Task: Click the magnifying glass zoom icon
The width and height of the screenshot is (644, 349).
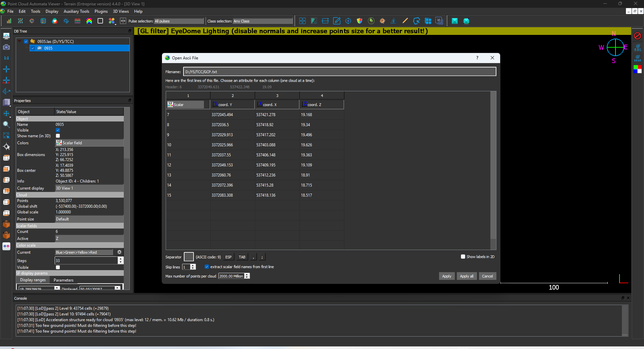Action: (x=6, y=124)
